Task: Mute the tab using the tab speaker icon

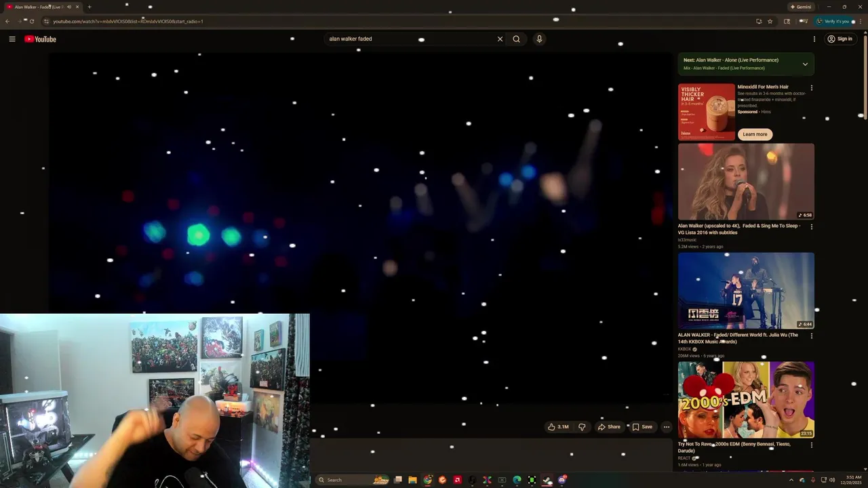Action: (x=68, y=7)
